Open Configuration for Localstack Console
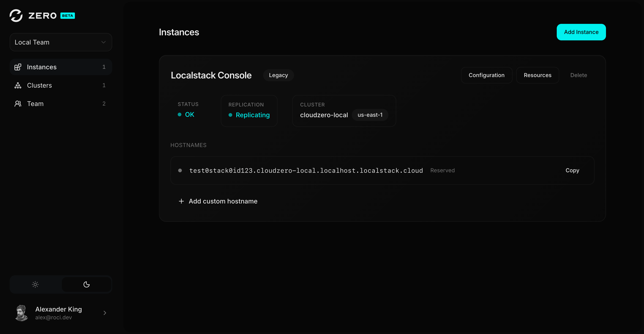Image resolution: width=644 pixels, height=334 pixels. [x=486, y=75]
